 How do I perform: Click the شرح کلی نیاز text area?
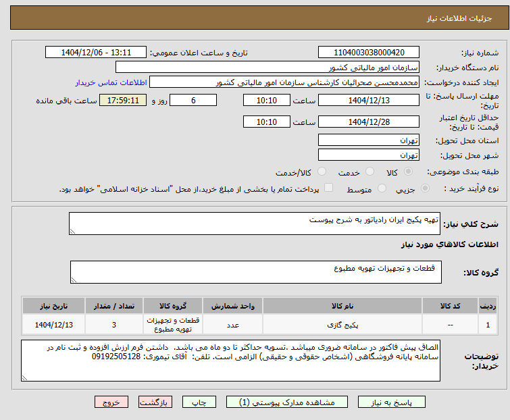pos(255,224)
